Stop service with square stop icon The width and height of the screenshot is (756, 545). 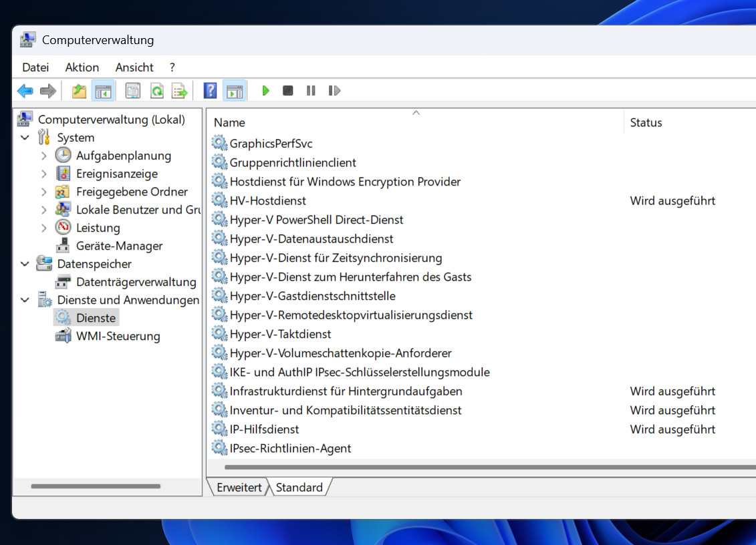[288, 91]
